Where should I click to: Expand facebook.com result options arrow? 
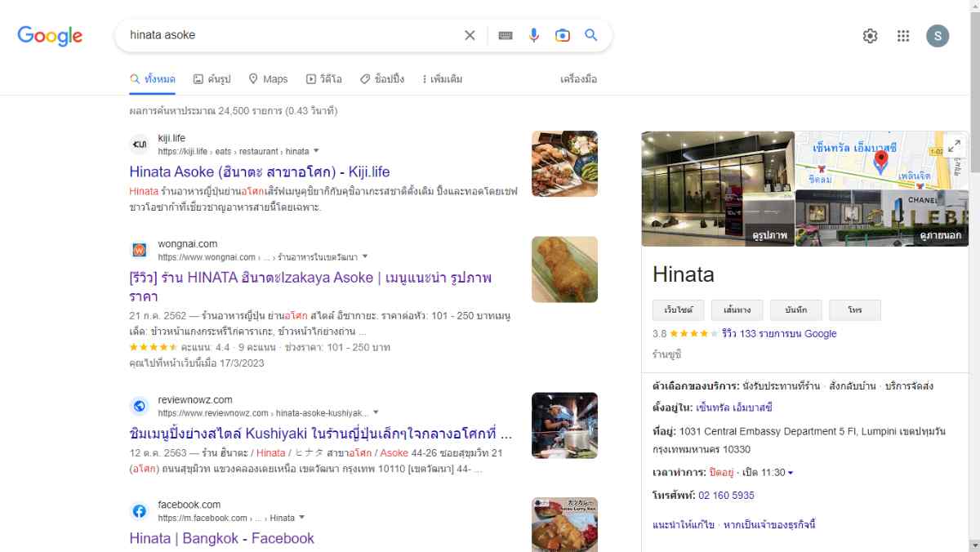click(301, 518)
